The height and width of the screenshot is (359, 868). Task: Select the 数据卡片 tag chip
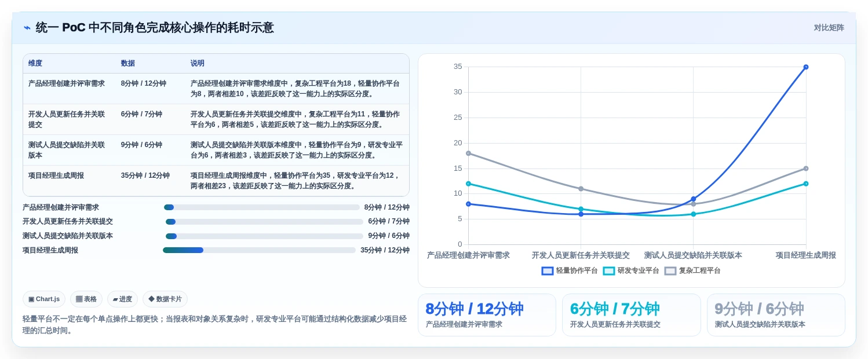coord(165,299)
